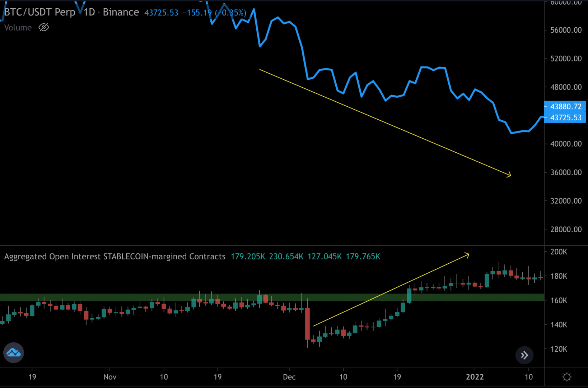
Task: Click the 120K open interest axis label
Action: [x=559, y=349]
